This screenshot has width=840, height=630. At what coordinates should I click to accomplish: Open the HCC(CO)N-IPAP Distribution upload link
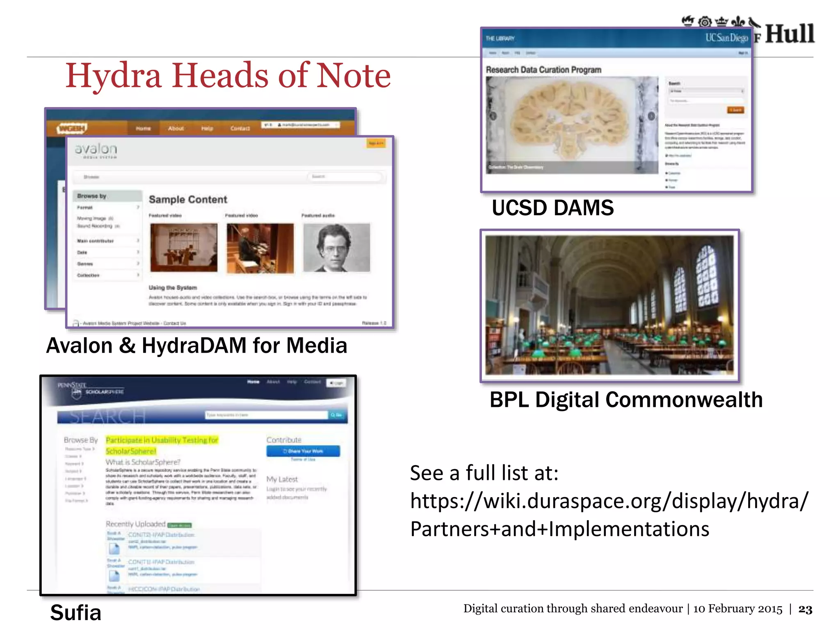click(x=164, y=589)
